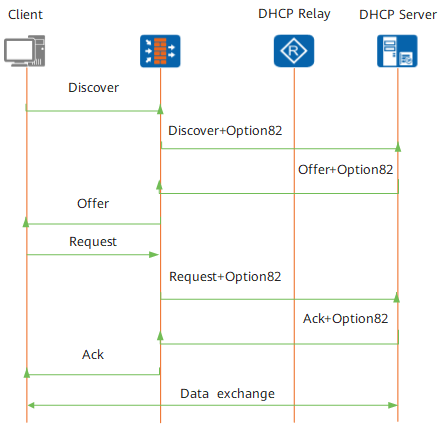Click the Offer message label

coord(93,203)
